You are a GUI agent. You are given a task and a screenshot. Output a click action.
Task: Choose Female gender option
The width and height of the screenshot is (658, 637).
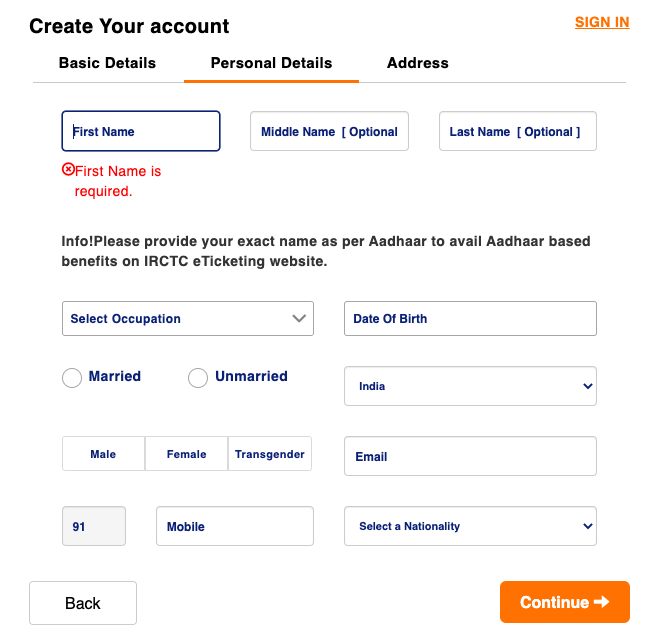pos(186,454)
